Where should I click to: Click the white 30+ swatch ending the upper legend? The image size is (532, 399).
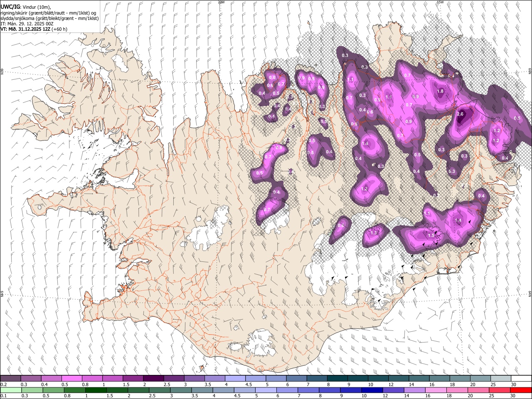point(521,379)
